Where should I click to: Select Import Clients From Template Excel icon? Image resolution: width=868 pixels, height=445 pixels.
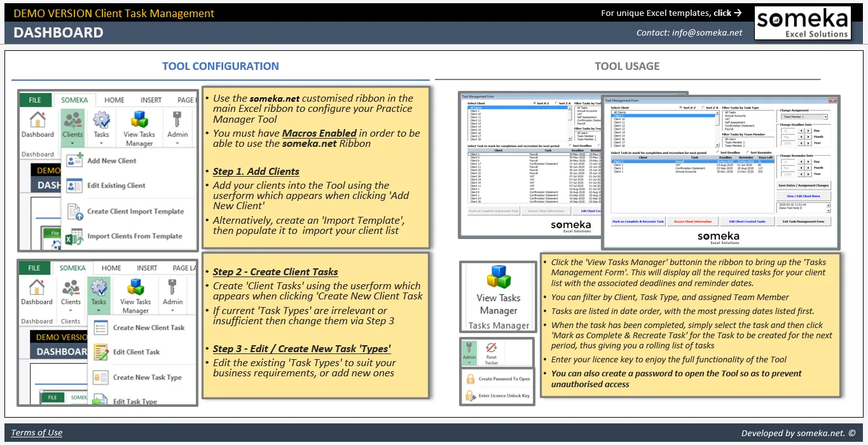pos(75,236)
